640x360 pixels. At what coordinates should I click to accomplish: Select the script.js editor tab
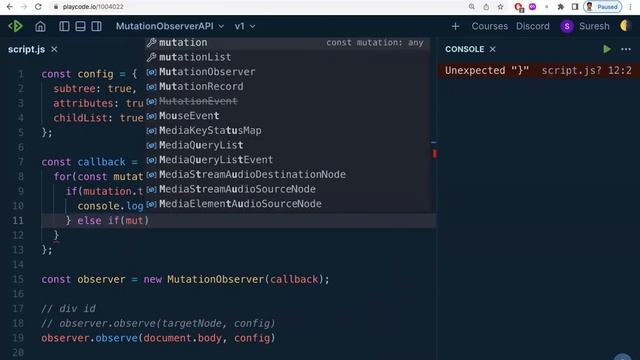coord(26,49)
